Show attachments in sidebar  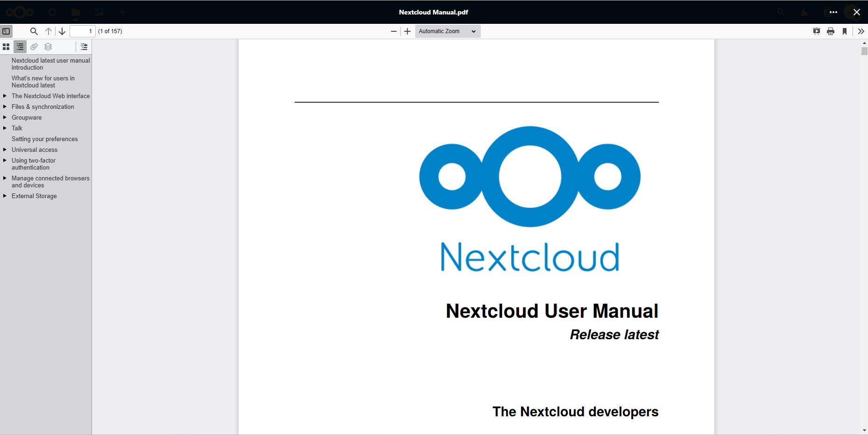(x=34, y=47)
